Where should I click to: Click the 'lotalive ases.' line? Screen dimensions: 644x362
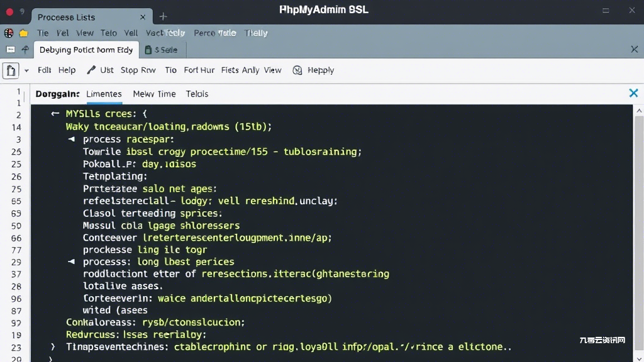click(x=123, y=286)
